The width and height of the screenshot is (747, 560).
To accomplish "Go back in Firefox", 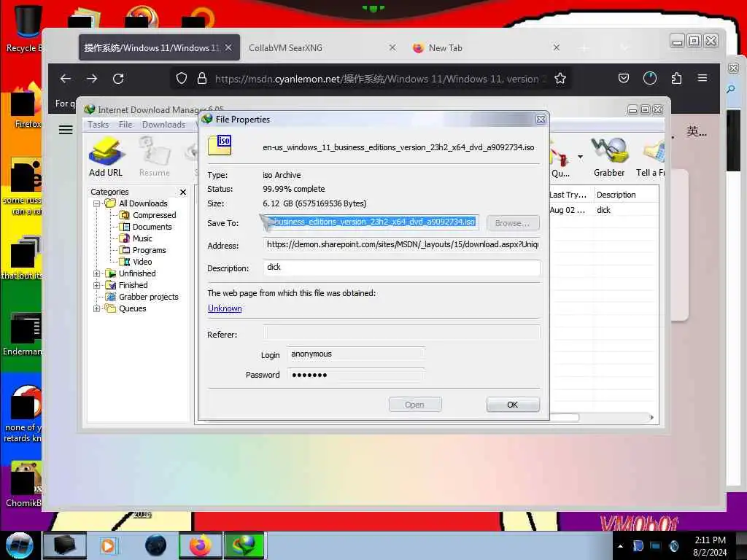I will click(x=66, y=79).
